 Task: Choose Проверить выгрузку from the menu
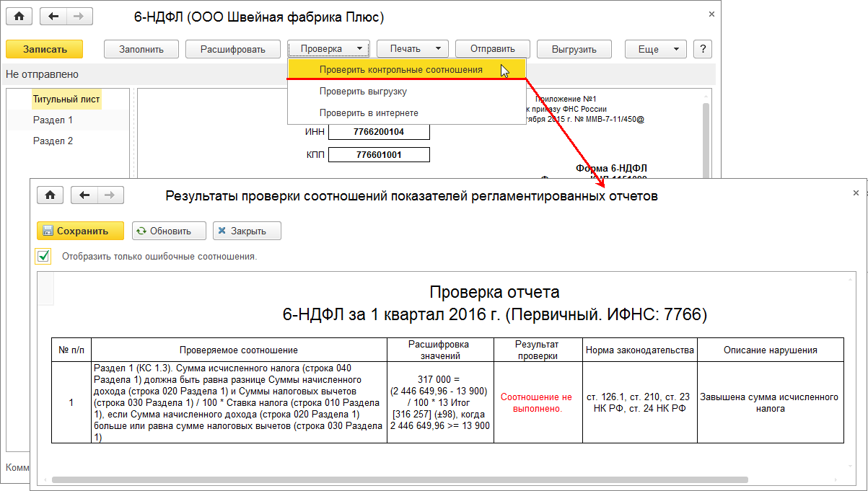363,92
